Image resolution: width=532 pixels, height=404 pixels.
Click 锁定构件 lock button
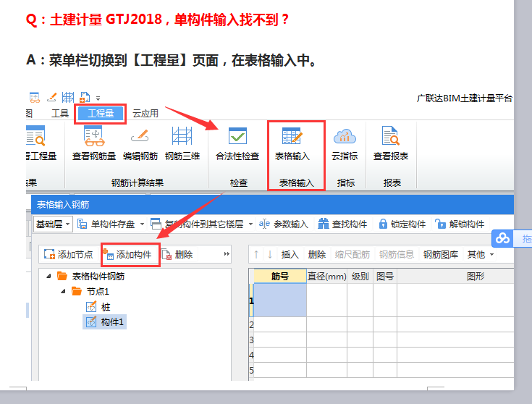(402, 224)
